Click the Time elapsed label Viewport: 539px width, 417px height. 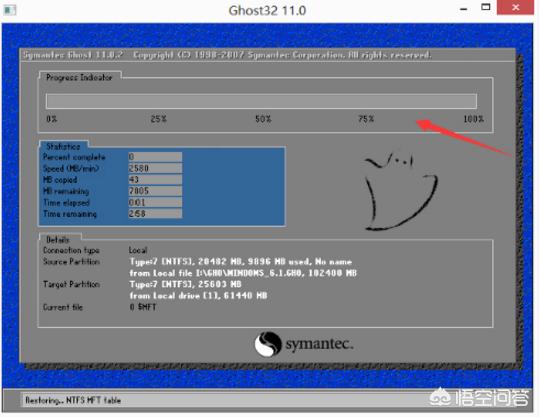[66, 202]
